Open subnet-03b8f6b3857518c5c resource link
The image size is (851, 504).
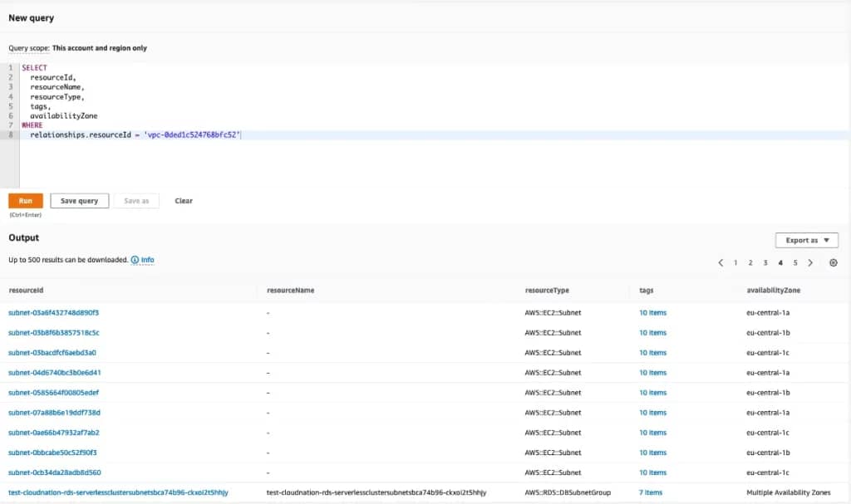(54, 333)
